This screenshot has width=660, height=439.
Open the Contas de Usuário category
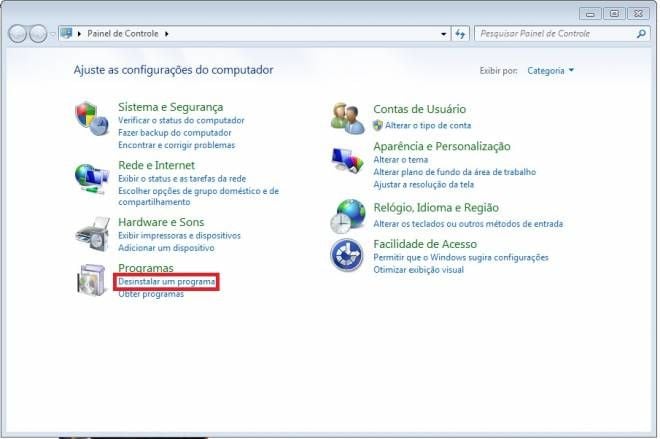point(419,109)
